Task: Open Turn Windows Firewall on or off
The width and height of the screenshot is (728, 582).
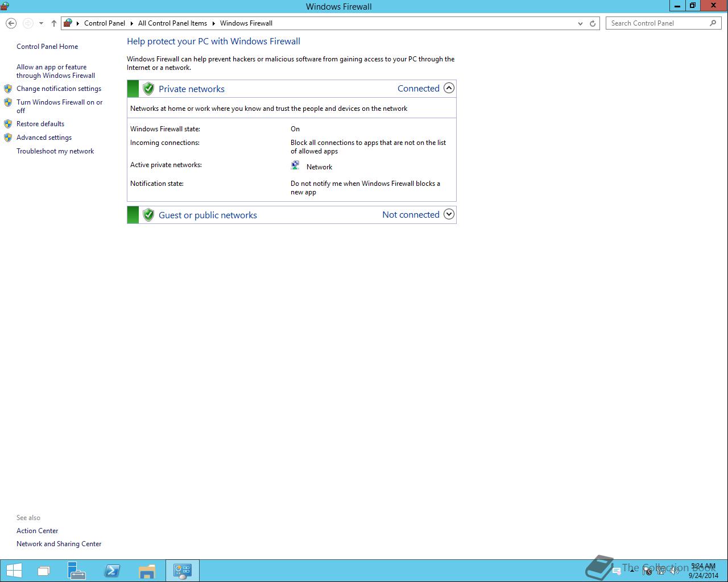Action: tap(60, 106)
